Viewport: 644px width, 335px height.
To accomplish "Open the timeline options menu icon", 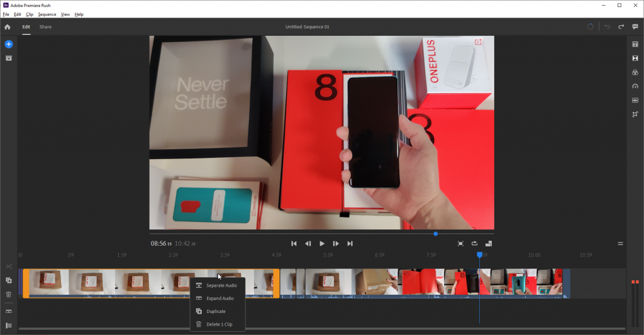I will click(620, 243).
